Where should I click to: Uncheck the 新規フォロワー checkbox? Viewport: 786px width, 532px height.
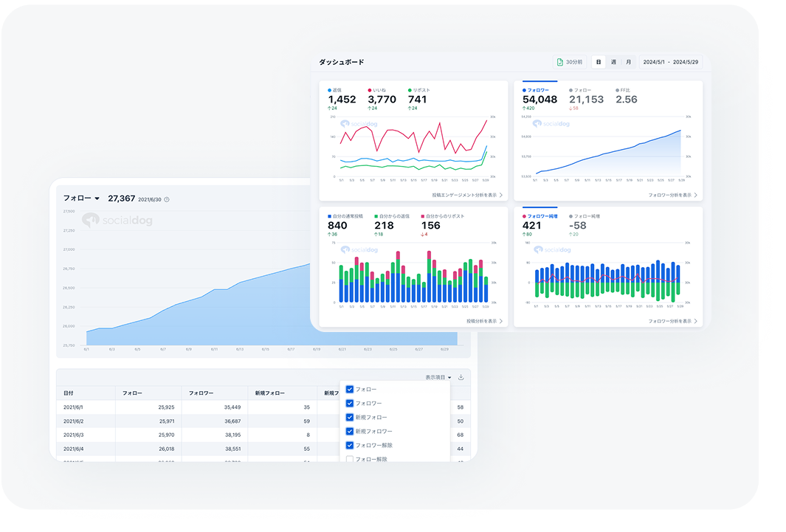pyautogui.click(x=350, y=431)
